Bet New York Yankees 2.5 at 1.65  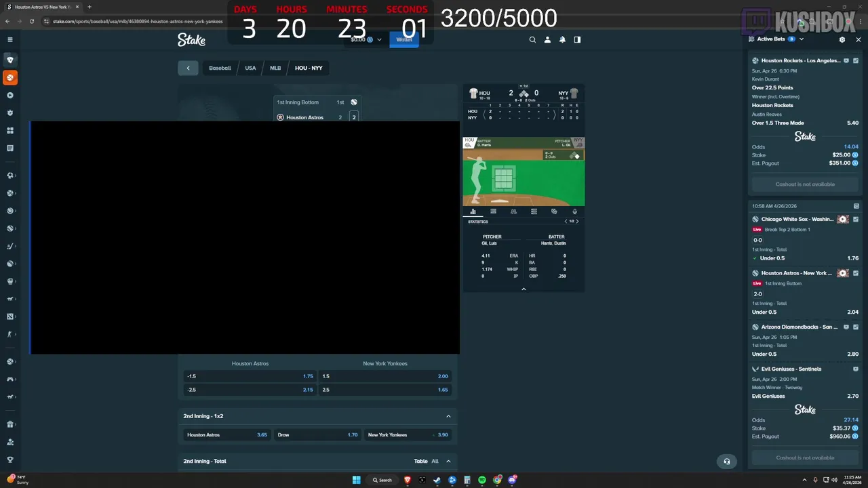[x=385, y=390]
